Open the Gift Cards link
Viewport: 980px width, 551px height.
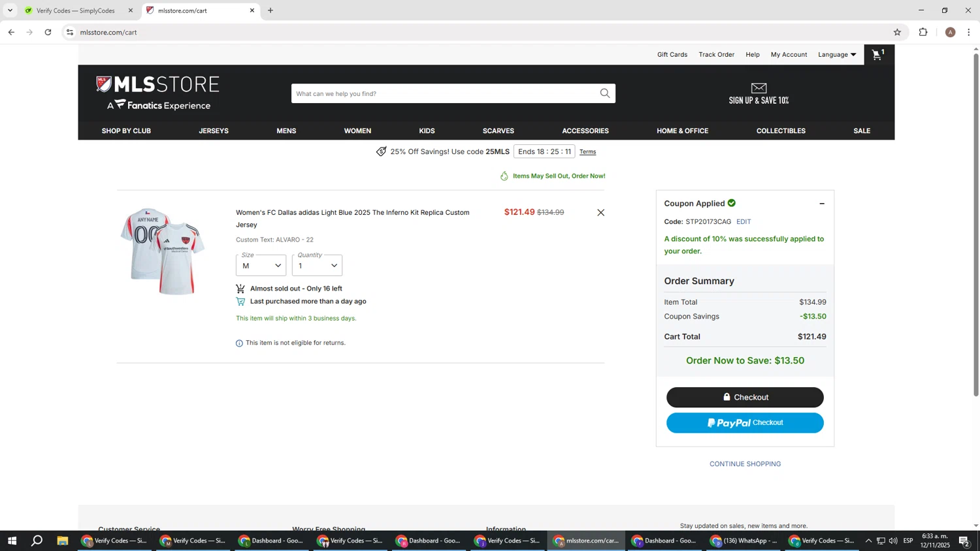tap(672, 55)
